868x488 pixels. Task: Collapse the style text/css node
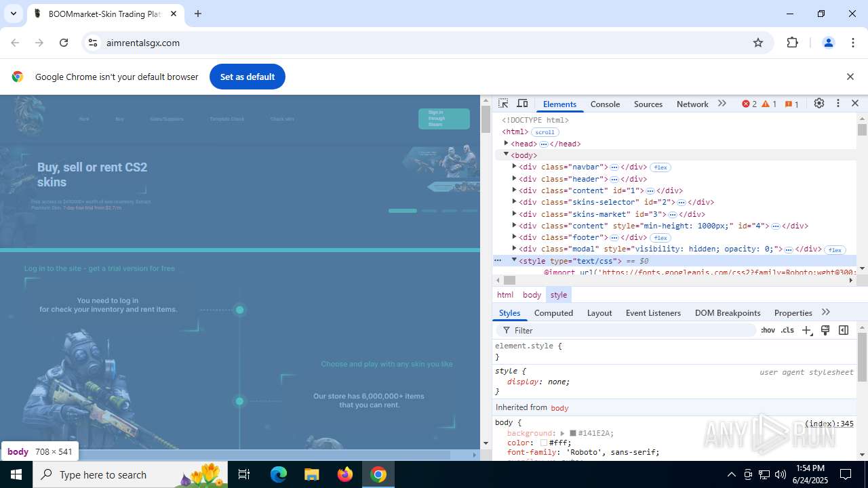[514, 260]
